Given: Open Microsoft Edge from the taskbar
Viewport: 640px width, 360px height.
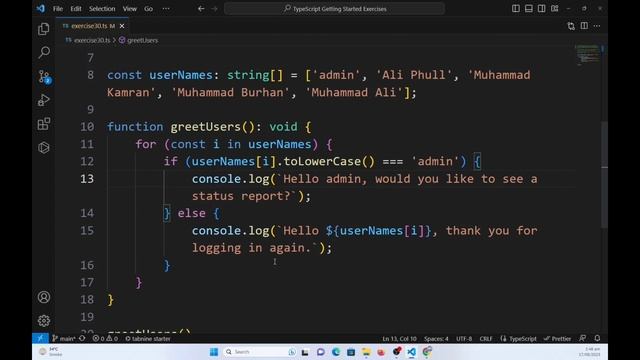Looking at the screenshot, I should [x=336, y=352].
